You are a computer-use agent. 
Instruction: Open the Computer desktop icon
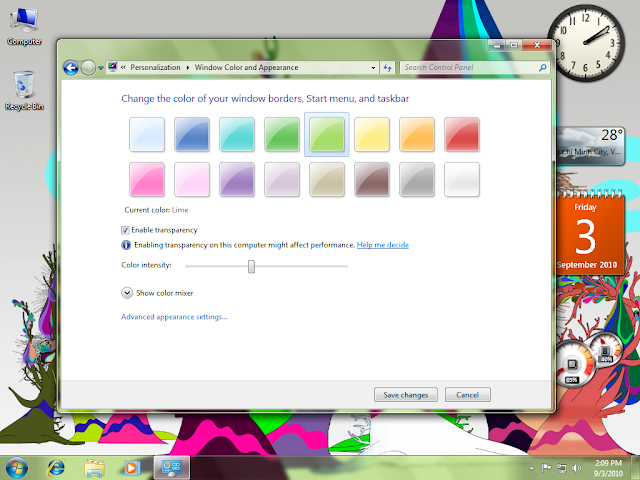click(24, 27)
